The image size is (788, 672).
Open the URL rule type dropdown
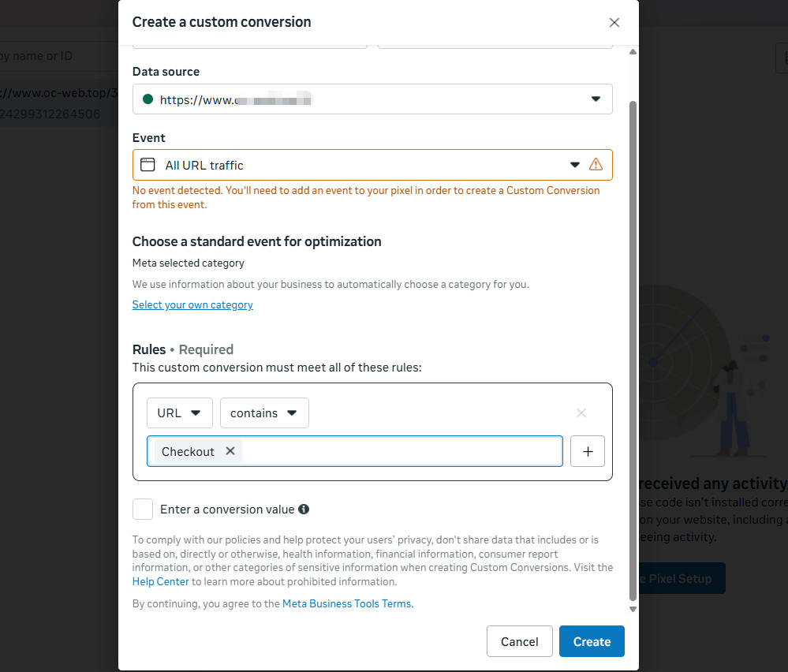point(179,413)
